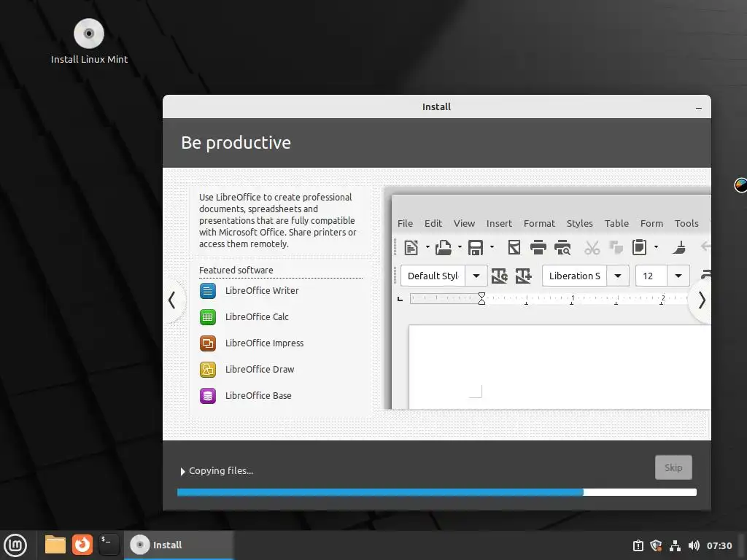The image size is (747, 560).
Task: Click the 'LibreOffice Base' label
Action: click(x=258, y=395)
